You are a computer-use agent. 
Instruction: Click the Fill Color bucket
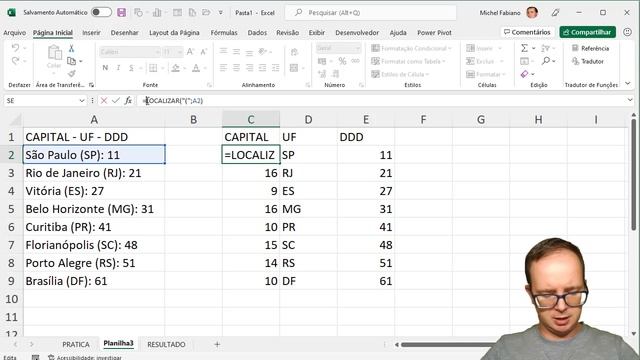coord(176,68)
